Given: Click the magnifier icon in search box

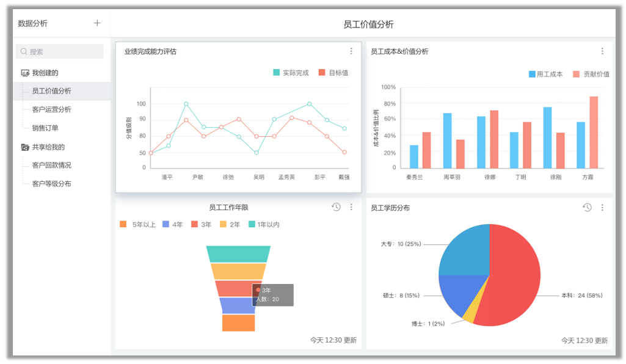Looking at the screenshot, I should click(24, 52).
